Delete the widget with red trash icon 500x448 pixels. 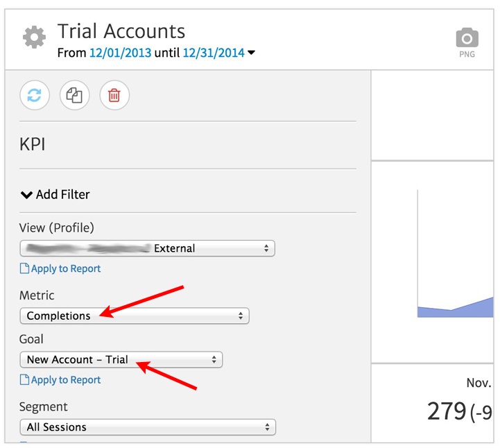(x=114, y=96)
